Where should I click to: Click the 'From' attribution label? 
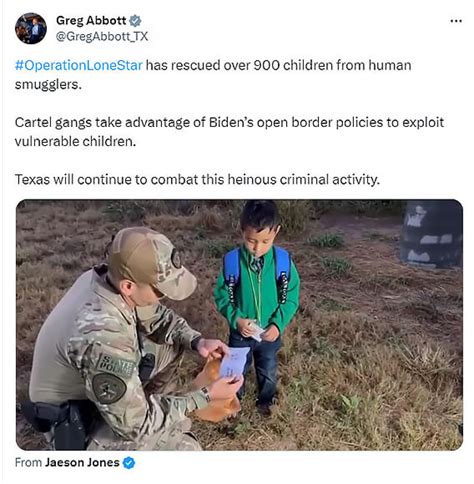[x=28, y=462]
